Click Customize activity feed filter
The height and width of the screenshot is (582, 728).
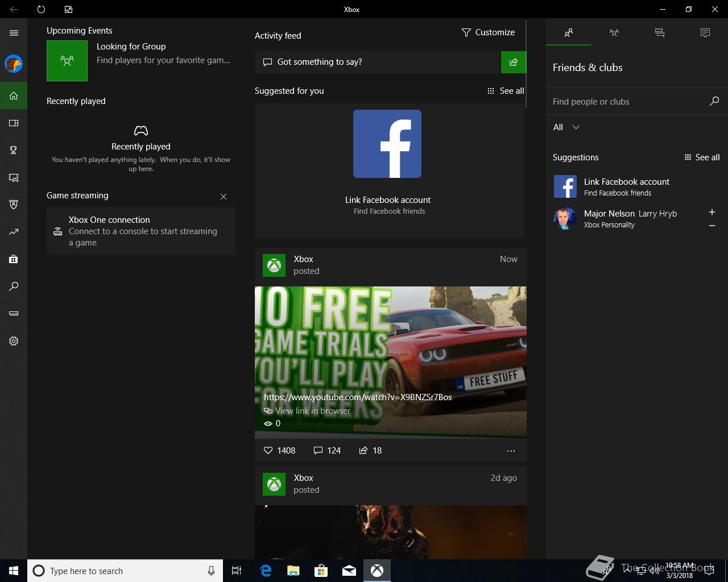pos(488,32)
